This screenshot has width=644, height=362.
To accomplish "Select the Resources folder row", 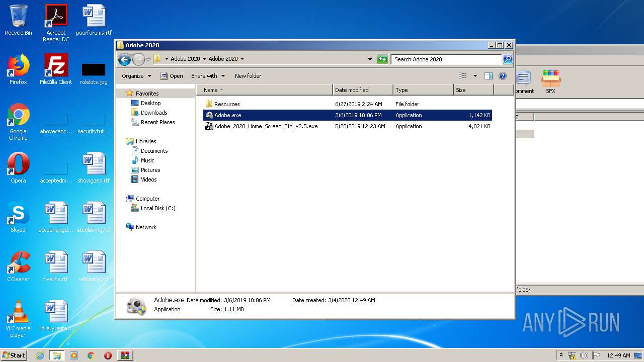I will click(347, 104).
